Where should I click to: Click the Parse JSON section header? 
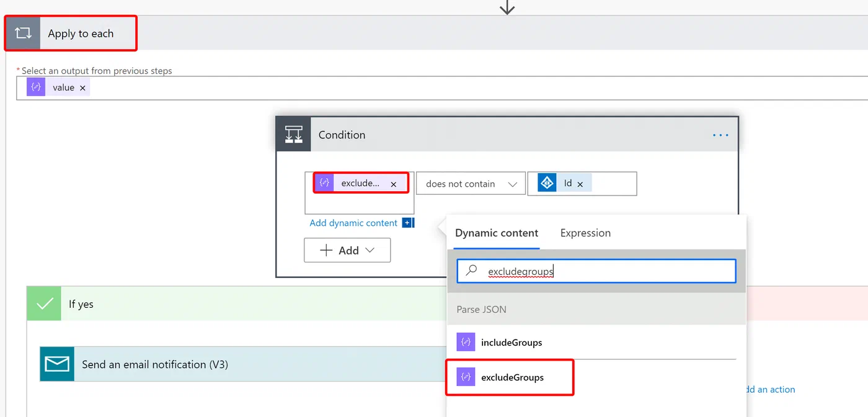click(x=596, y=309)
